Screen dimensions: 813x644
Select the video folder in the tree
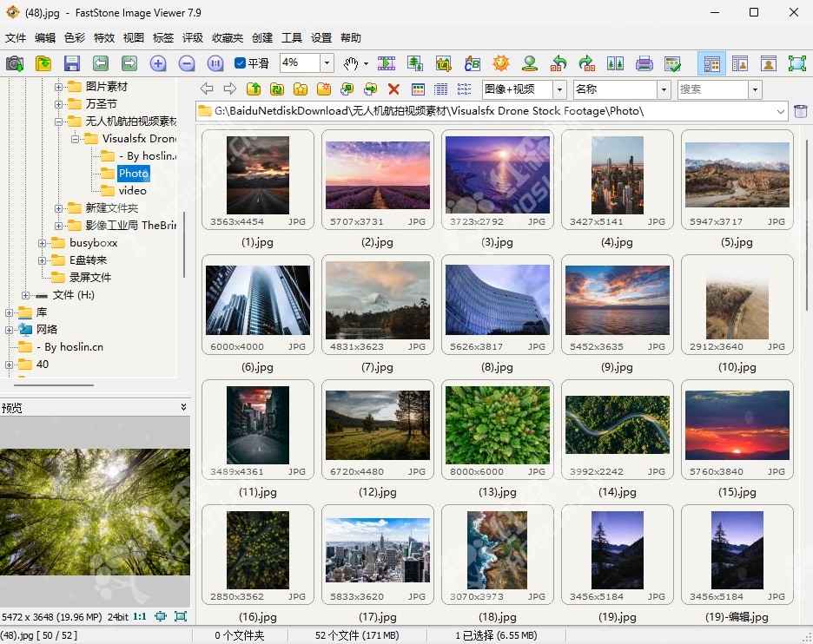coord(132,191)
